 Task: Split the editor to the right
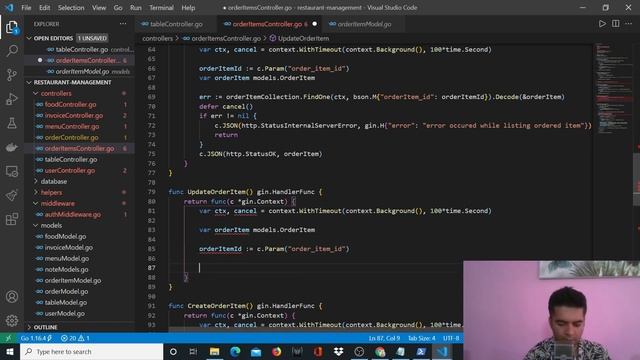click(x=616, y=24)
